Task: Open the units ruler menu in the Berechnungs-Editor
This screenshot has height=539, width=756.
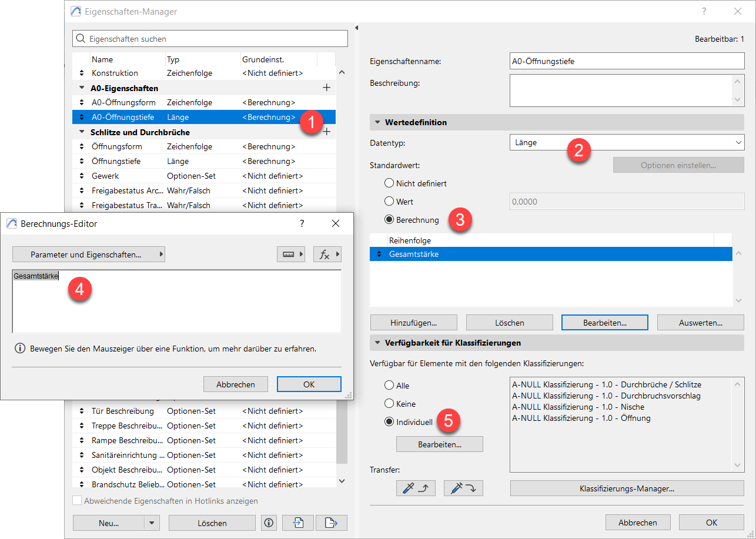Action: point(291,254)
